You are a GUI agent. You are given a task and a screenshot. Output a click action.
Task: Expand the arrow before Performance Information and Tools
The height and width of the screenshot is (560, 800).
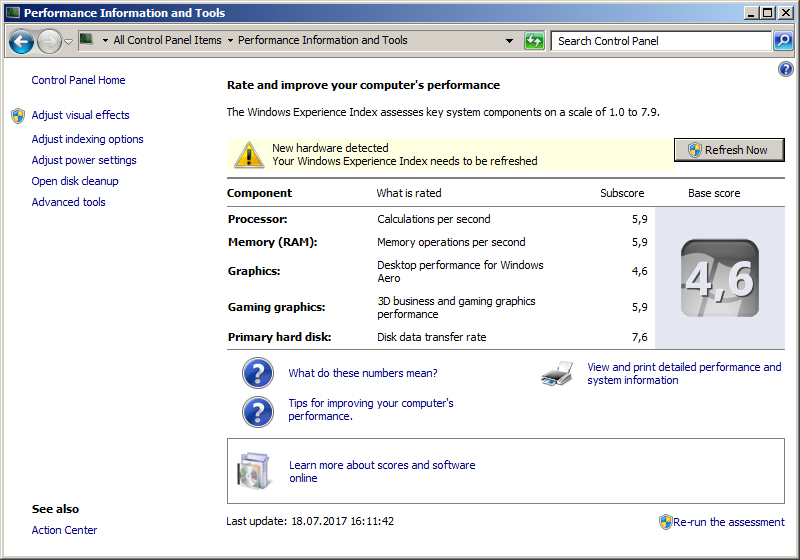(230, 40)
